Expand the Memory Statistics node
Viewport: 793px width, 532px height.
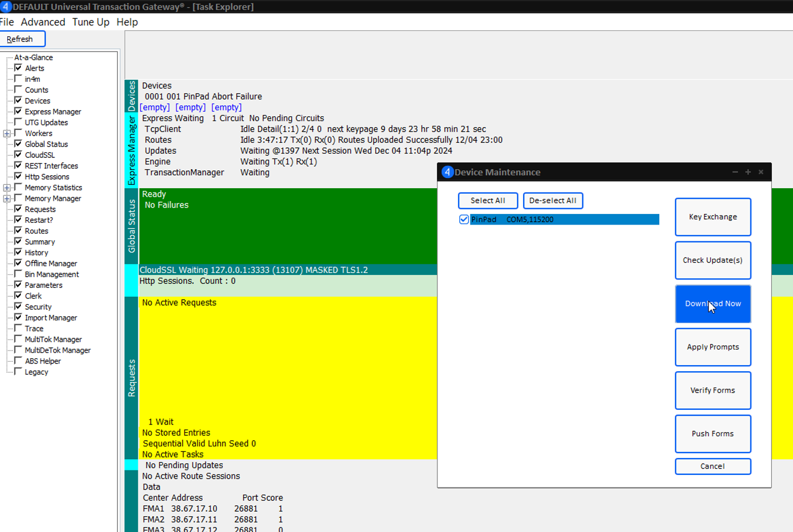click(x=7, y=188)
